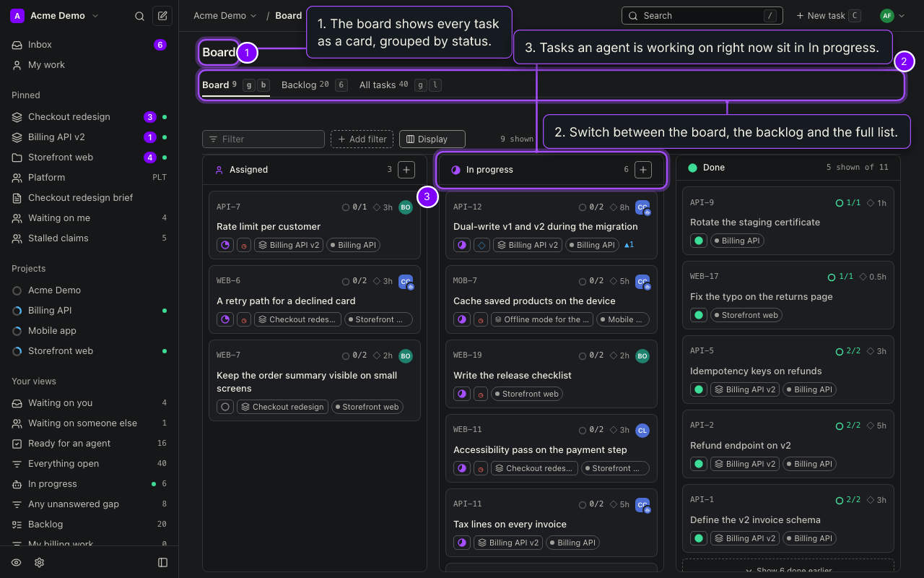Collapse the sidebar with the panel icon
Image resolution: width=924 pixels, height=578 pixels.
tap(163, 562)
